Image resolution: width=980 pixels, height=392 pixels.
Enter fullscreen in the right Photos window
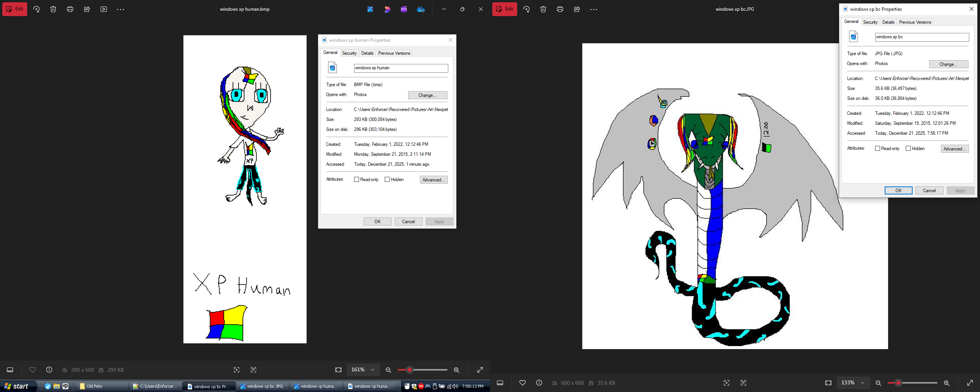pyautogui.click(x=970, y=383)
